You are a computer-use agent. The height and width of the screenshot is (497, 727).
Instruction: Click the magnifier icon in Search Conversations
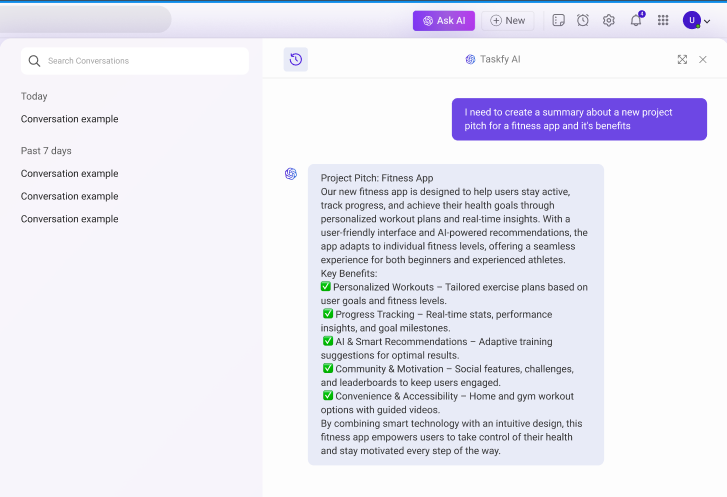[34, 61]
